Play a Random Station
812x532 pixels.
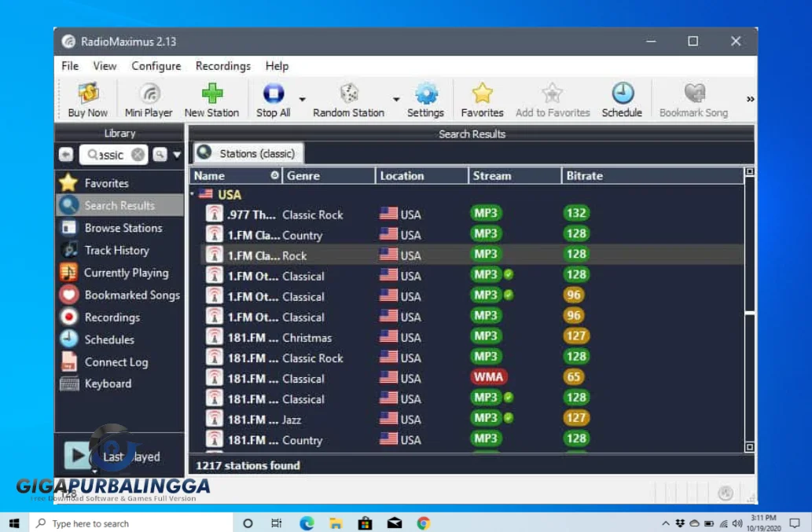(348, 100)
